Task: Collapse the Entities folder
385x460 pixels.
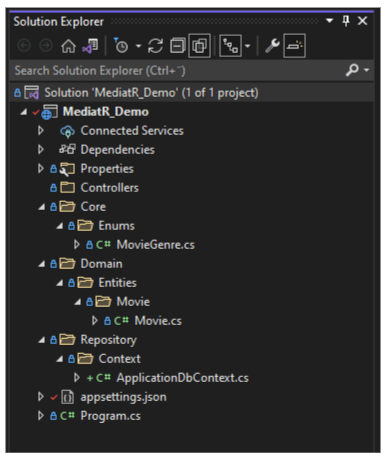Action: pos(59,283)
